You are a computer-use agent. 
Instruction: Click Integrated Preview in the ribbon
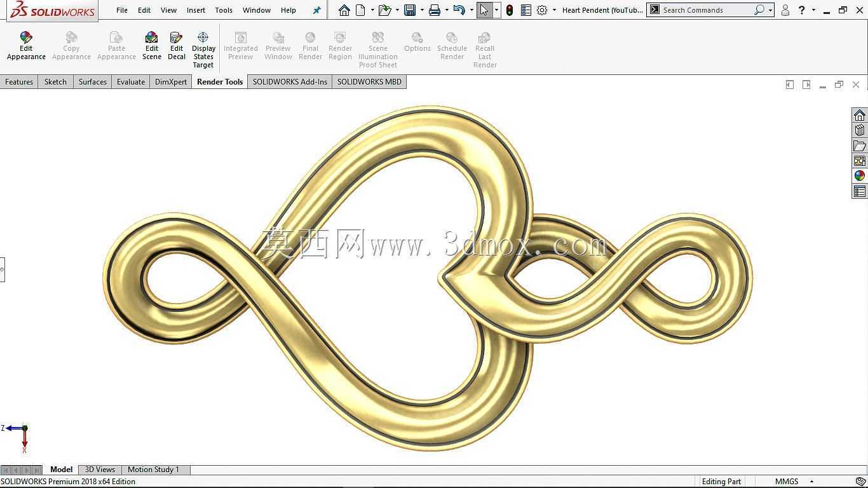(x=241, y=46)
